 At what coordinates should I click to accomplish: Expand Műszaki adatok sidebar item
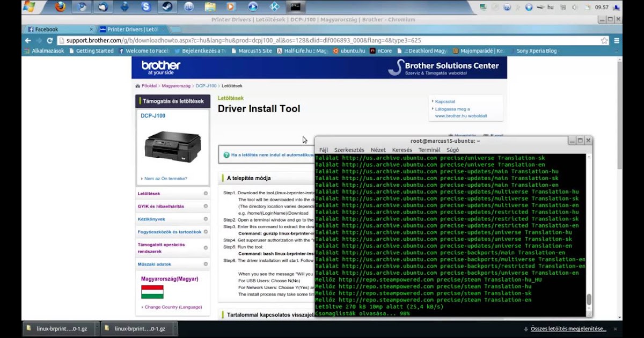coord(172,264)
